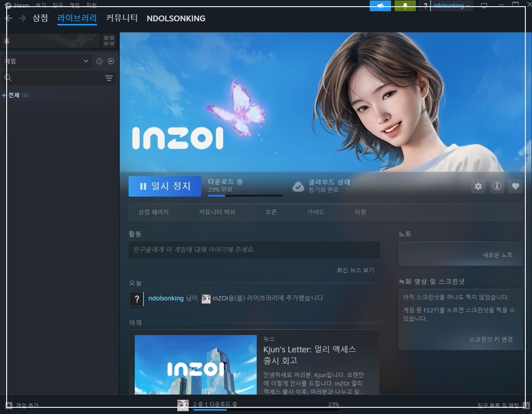Go forward with the right arrow
Image resolution: width=532 pixels, height=414 pixels.
point(22,18)
